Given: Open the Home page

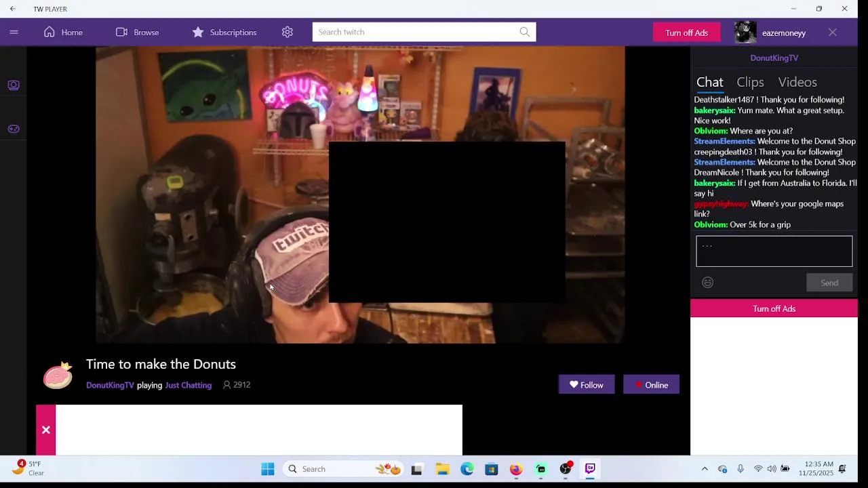Looking at the screenshot, I should tap(63, 32).
